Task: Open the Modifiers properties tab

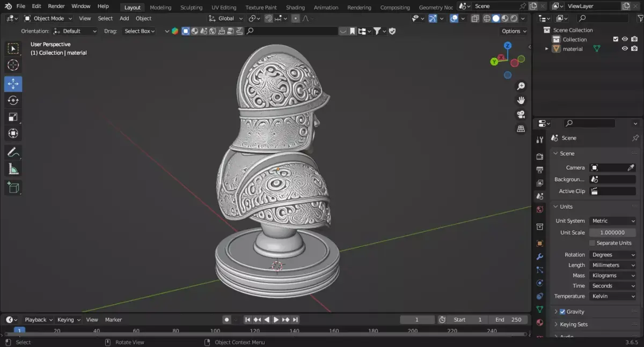Action: coord(540,257)
